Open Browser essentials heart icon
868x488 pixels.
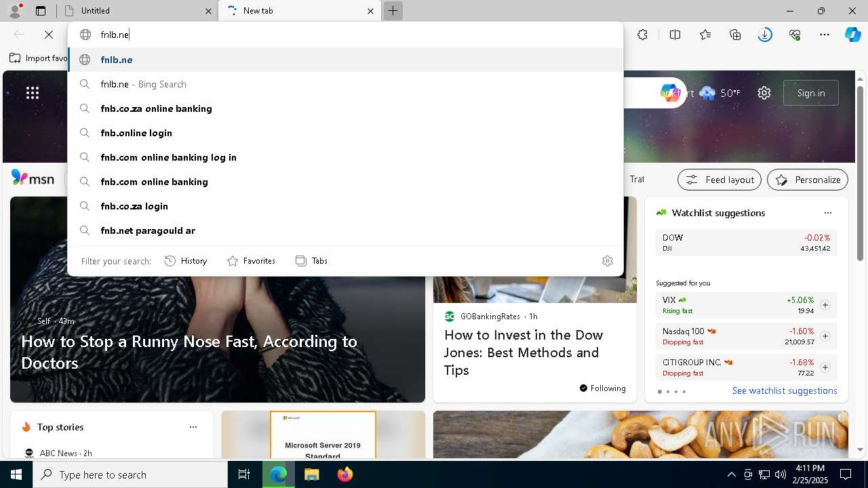coord(795,35)
